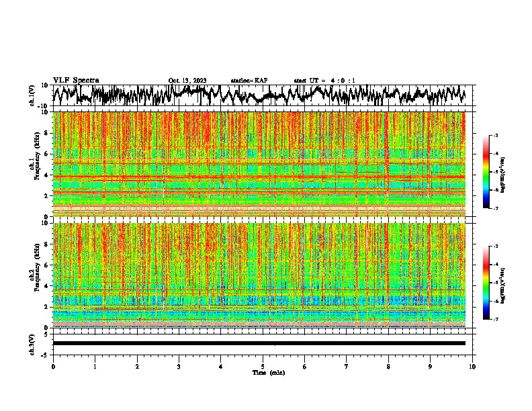The height and width of the screenshot is (411, 532).
Task: Click the "-7" label on ch.1 color bar
Action: [x=496, y=208]
